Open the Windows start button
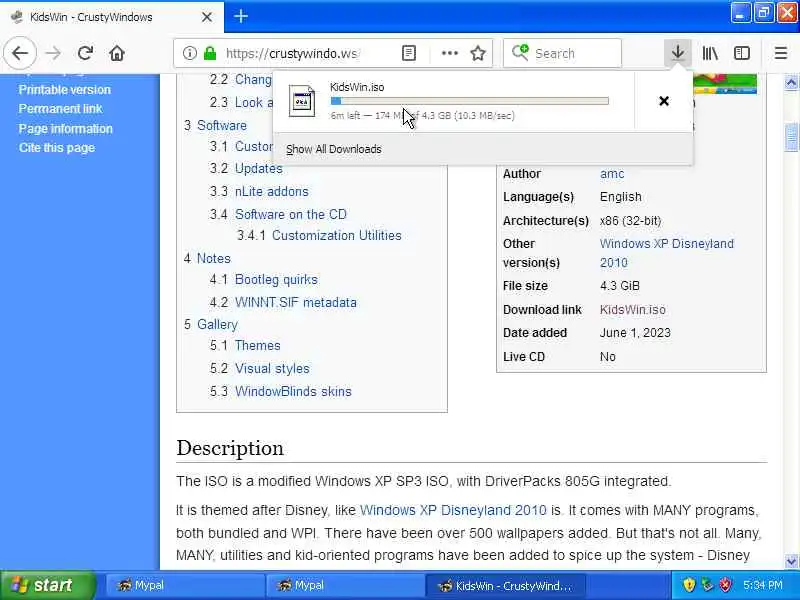The height and width of the screenshot is (600, 800). point(48,585)
